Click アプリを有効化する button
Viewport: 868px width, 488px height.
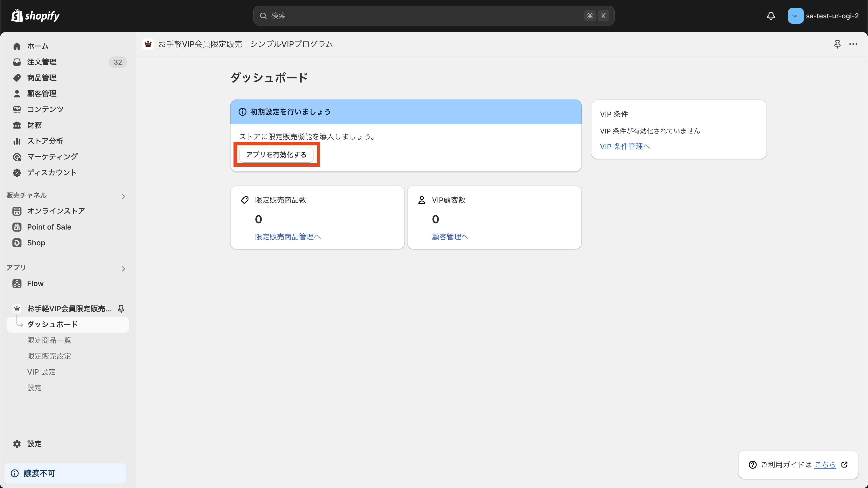pos(276,155)
